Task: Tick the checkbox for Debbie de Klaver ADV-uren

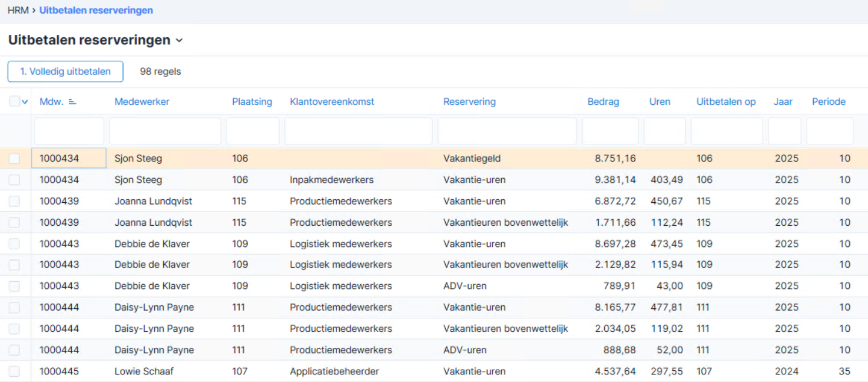Action: (x=14, y=286)
